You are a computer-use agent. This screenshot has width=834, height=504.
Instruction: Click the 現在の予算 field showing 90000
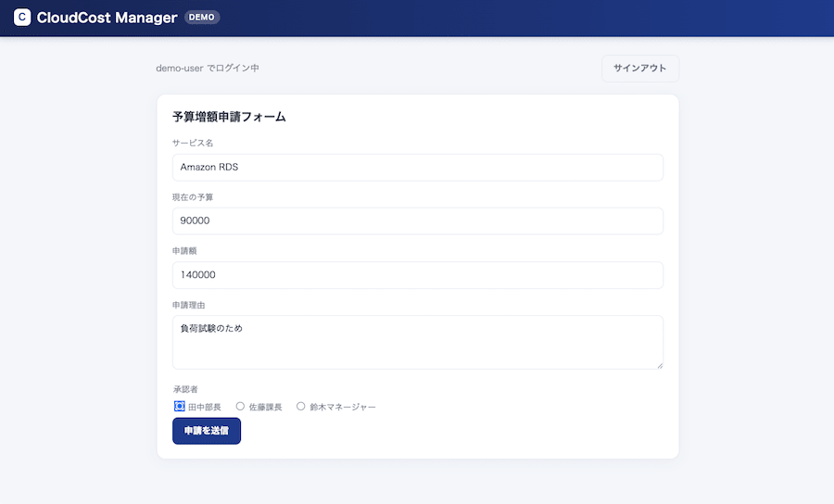click(418, 221)
